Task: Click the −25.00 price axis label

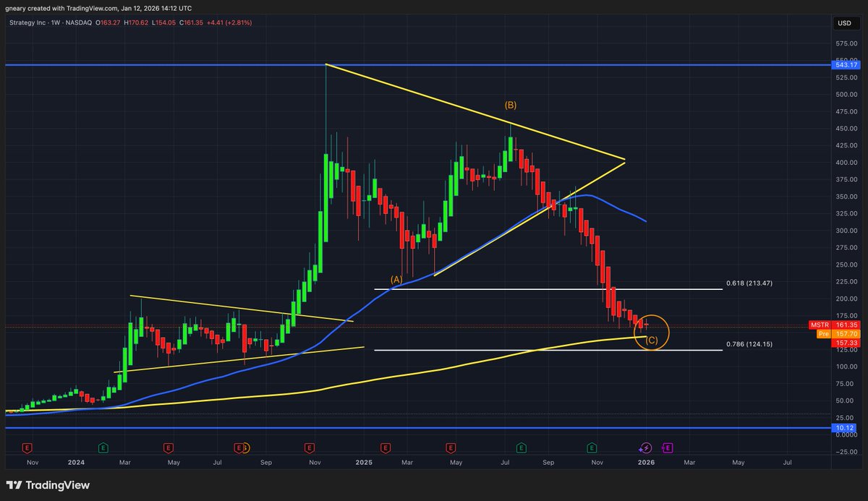Action: [845, 452]
